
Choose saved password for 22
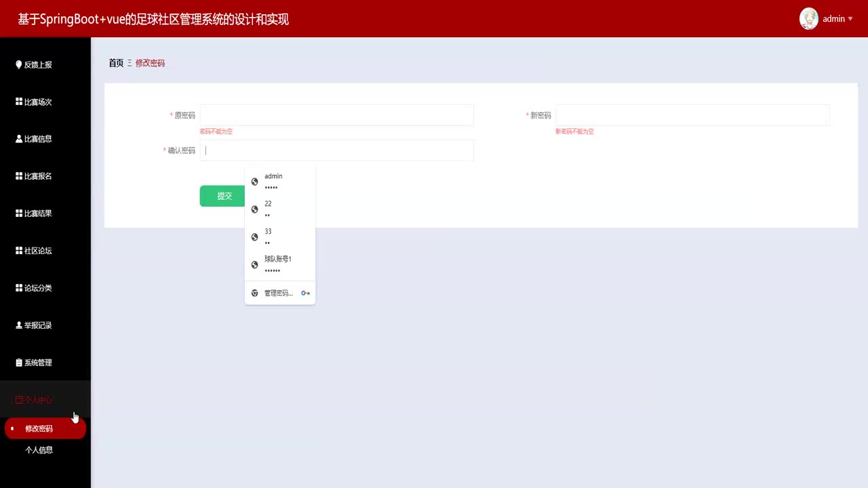point(280,209)
